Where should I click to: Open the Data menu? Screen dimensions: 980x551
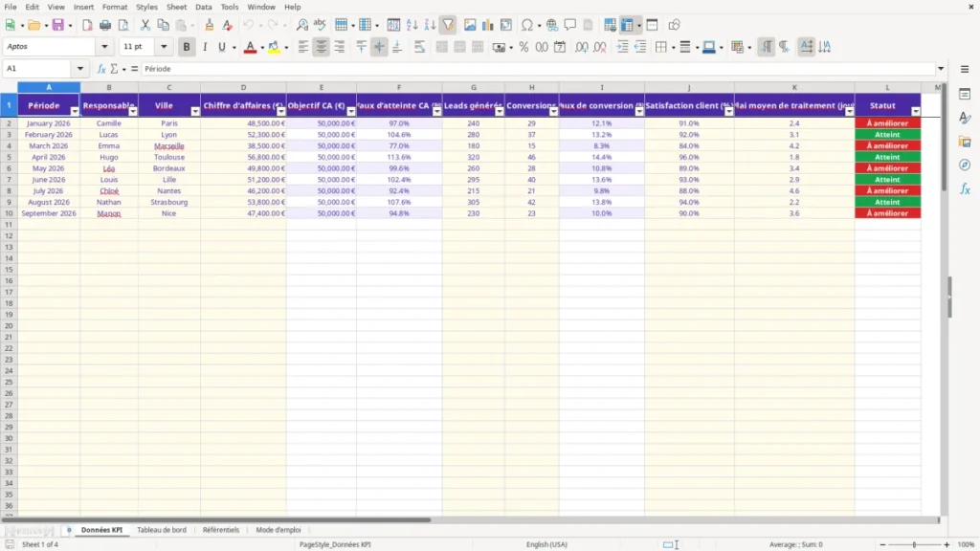(x=204, y=7)
